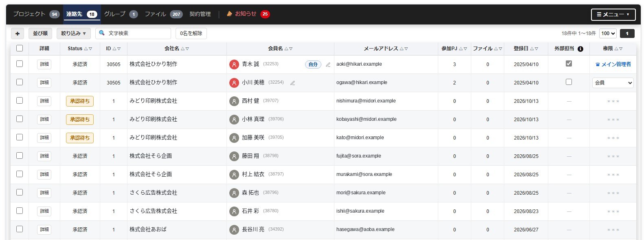Open the お知らせ bell notifications
This screenshot has width=644, height=240.
coord(248,14)
